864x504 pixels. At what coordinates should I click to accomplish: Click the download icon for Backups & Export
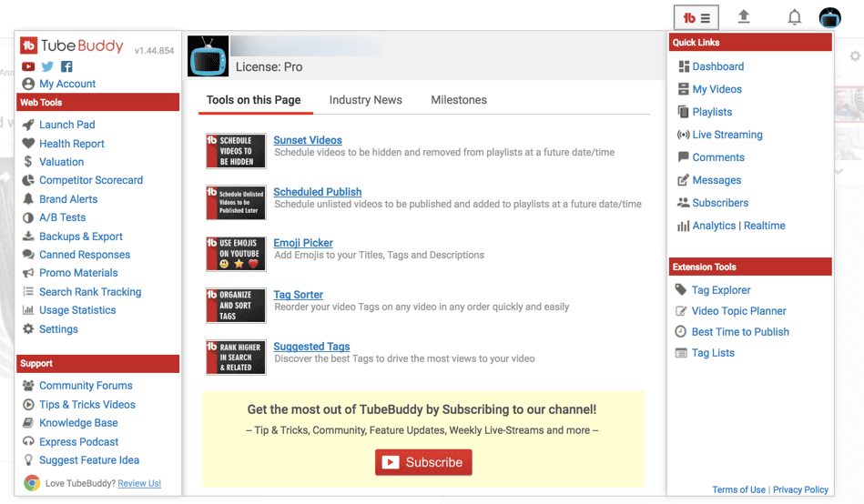pyautogui.click(x=28, y=237)
